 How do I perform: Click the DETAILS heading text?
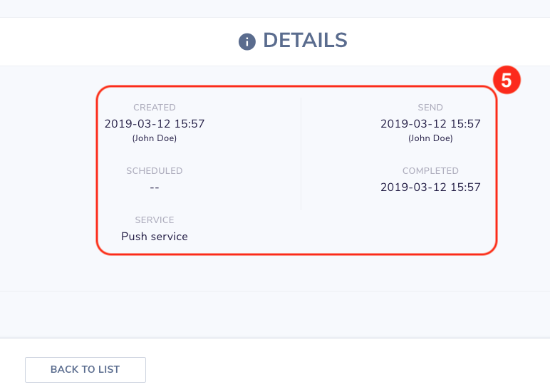[x=305, y=40]
